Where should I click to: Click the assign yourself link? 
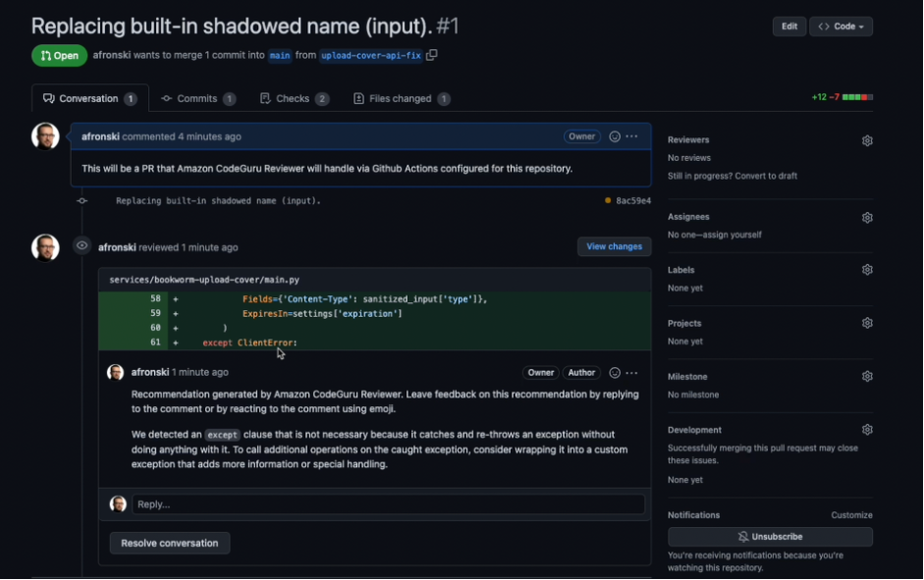(732, 235)
